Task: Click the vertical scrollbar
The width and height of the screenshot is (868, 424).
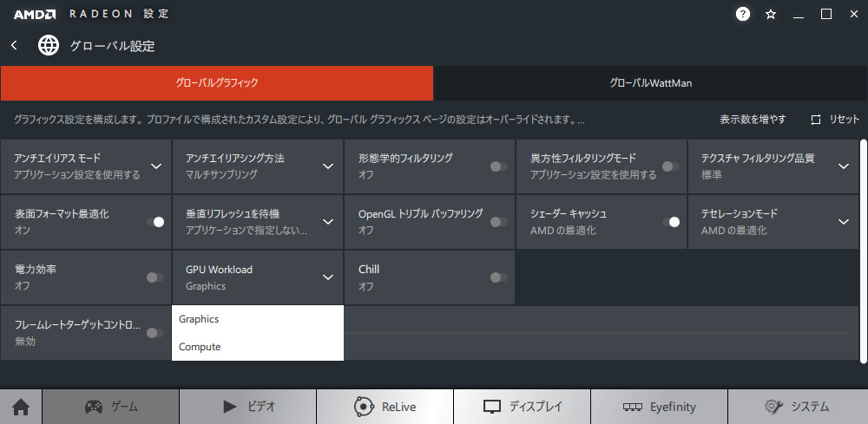Action: (864, 251)
